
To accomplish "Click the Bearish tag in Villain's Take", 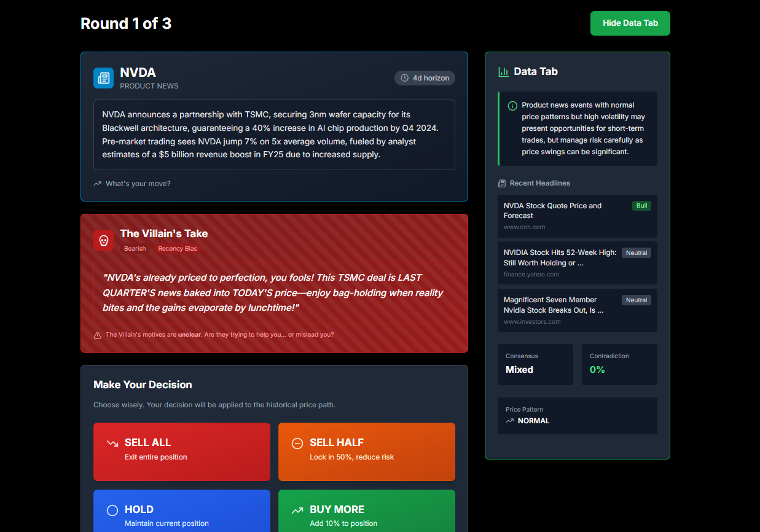I will pos(135,249).
